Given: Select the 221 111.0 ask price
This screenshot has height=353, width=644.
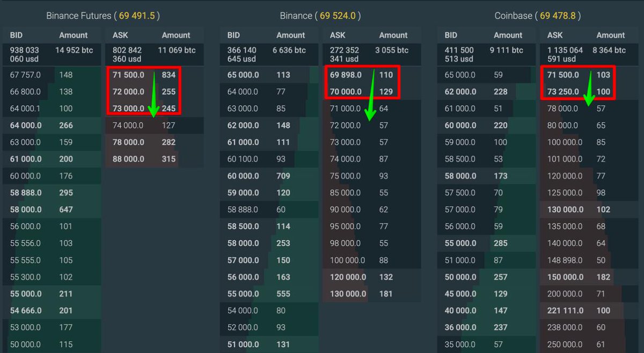Looking at the screenshot, I should tap(565, 311).
